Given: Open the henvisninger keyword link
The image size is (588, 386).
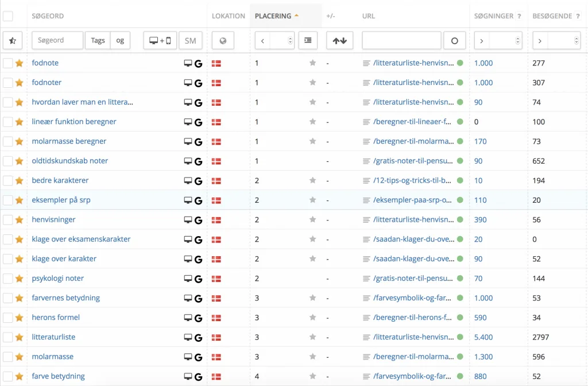Looking at the screenshot, I should tap(53, 219).
